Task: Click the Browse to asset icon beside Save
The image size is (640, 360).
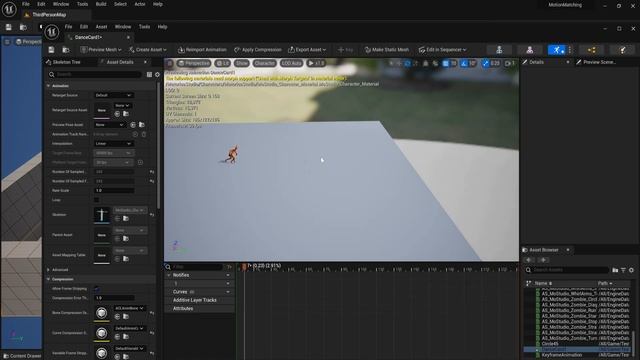Action: coord(66,50)
